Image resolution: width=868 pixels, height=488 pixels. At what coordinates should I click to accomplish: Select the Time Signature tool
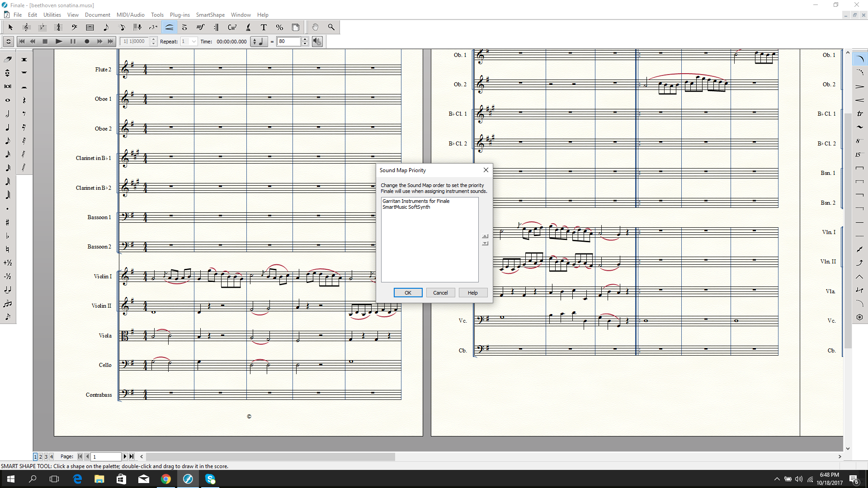click(x=58, y=28)
